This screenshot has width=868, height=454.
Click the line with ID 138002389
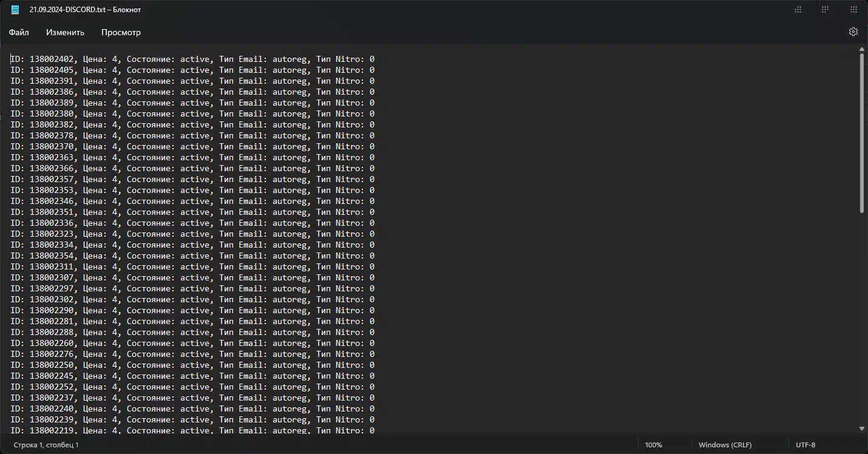192,103
